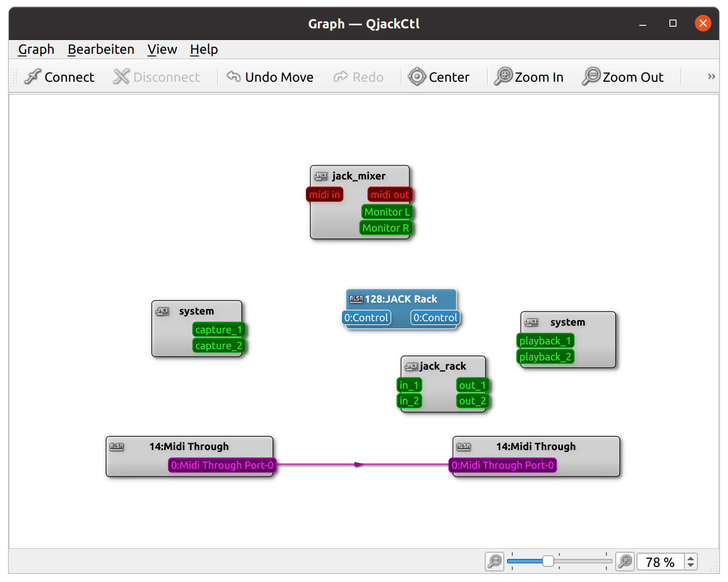Image resolution: width=728 pixels, height=582 pixels.
Task: Click the zoom-in magnifier next to the zoom slider
Action: 625,561
